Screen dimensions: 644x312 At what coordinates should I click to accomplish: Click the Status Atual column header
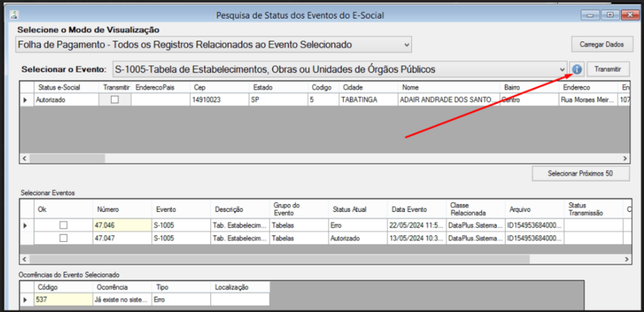[x=357, y=210]
